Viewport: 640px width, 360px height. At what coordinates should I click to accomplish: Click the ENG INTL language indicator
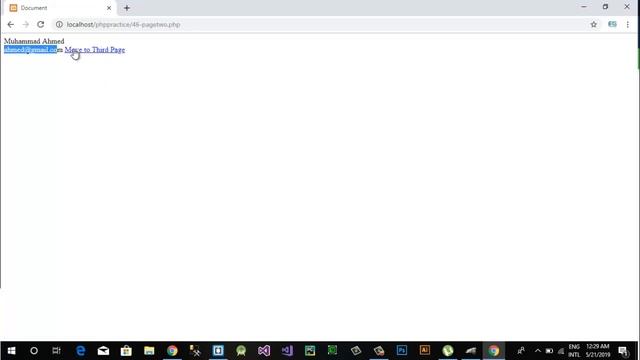point(574,351)
